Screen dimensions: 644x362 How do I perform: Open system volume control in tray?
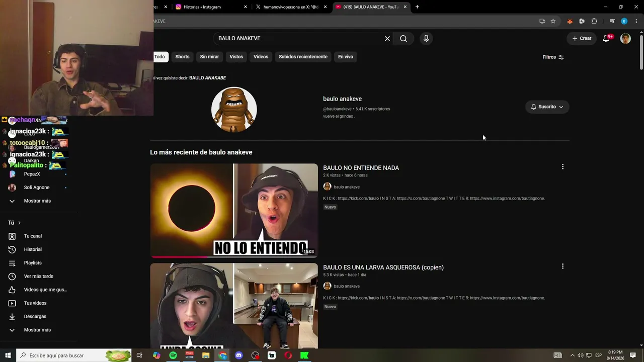580,355
